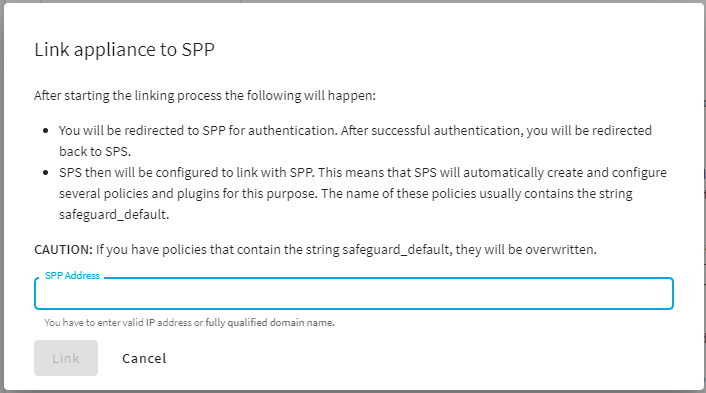
Task: Focus the SPP Address input field
Action: tap(353, 294)
